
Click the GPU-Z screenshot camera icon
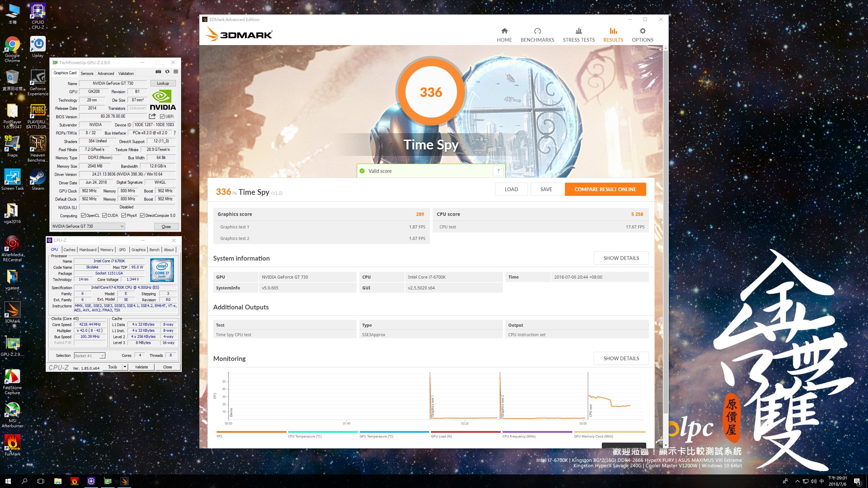[158, 72]
